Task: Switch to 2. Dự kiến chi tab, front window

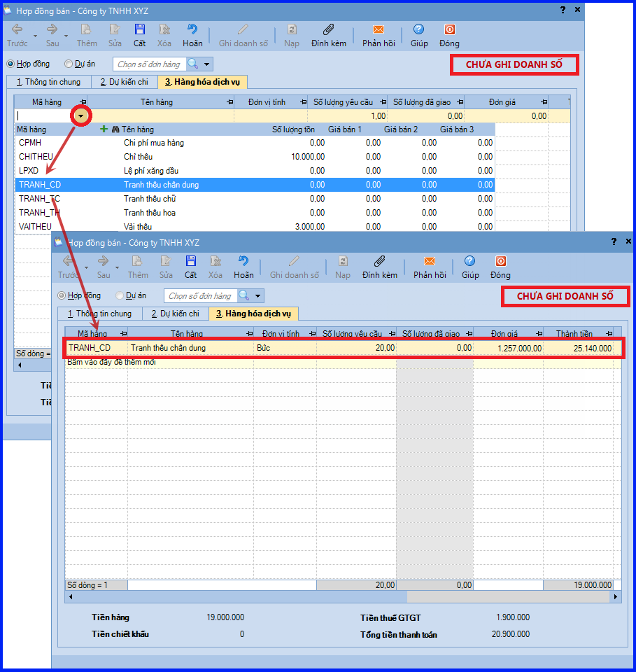Action: click(x=176, y=314)
